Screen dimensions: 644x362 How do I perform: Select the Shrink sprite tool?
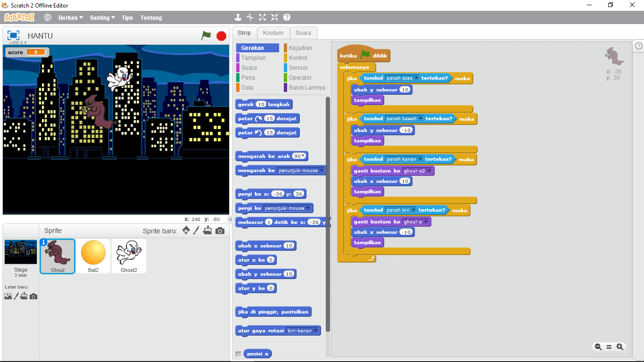(274, 17)
